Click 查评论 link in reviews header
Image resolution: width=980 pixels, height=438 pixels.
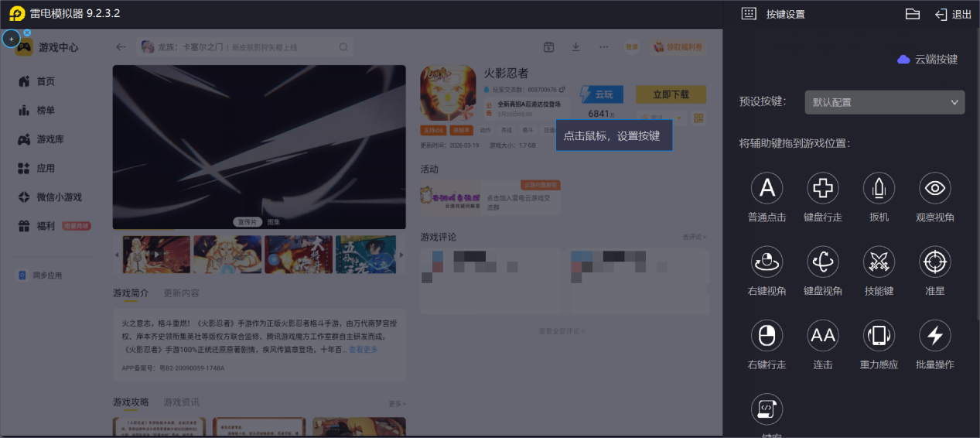point(694,237)
